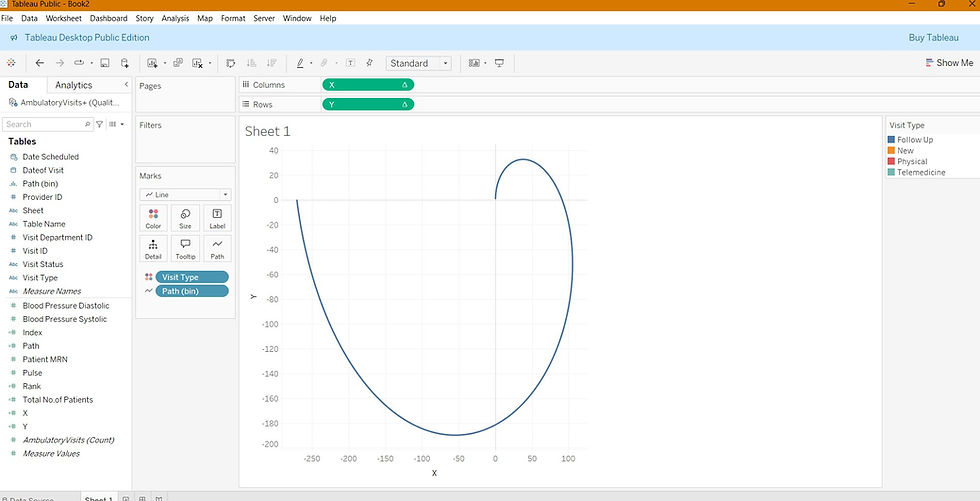The image size is (980, 501).
Task: Click the Highlight pen icon
Action: tap(300, 63)
